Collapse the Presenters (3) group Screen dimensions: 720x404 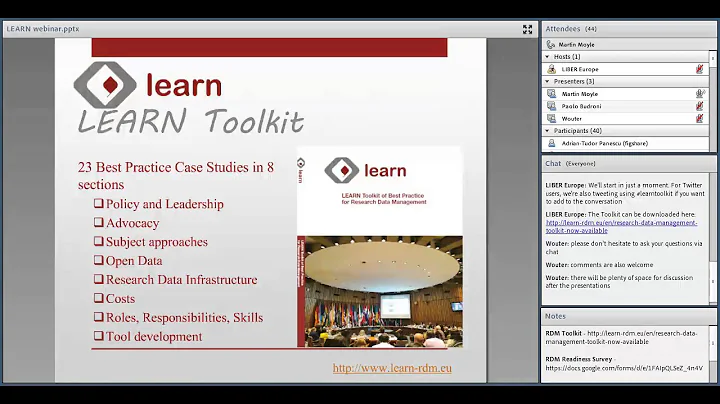[547, 81]
